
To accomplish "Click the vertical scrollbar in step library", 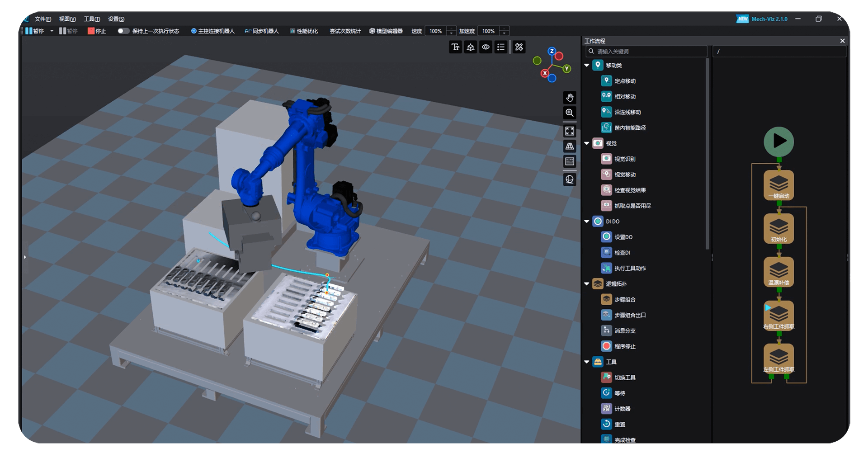I will (x=708, y=154).
